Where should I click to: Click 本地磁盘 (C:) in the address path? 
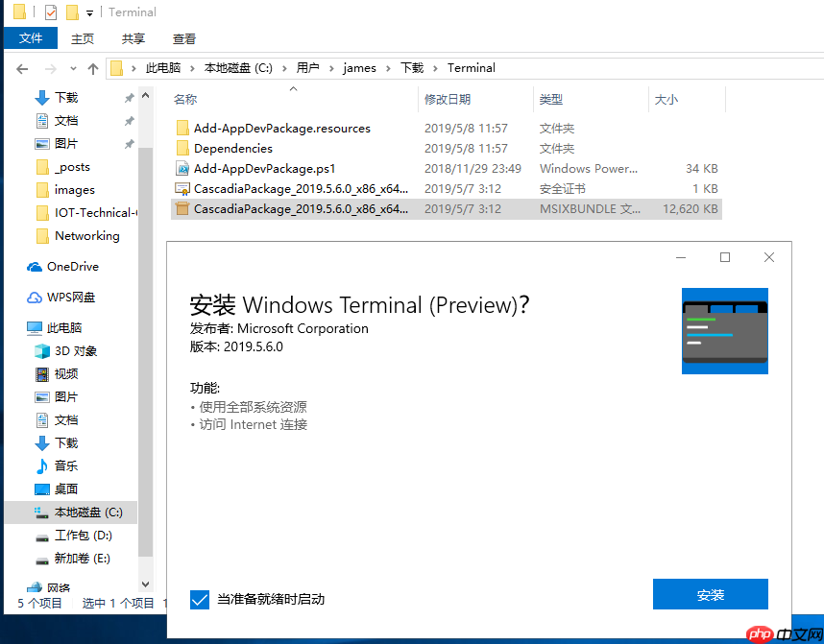click(x=238, y=68)
